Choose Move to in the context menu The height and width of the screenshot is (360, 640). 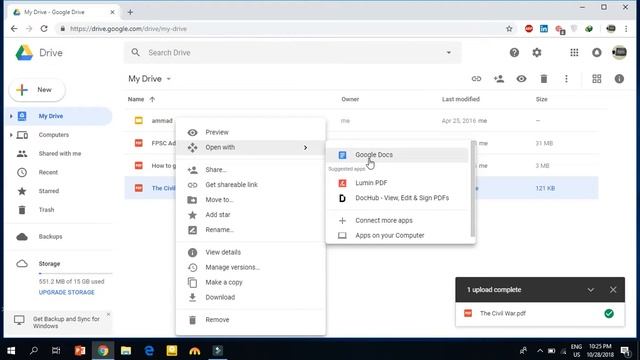tap(251, 200)
